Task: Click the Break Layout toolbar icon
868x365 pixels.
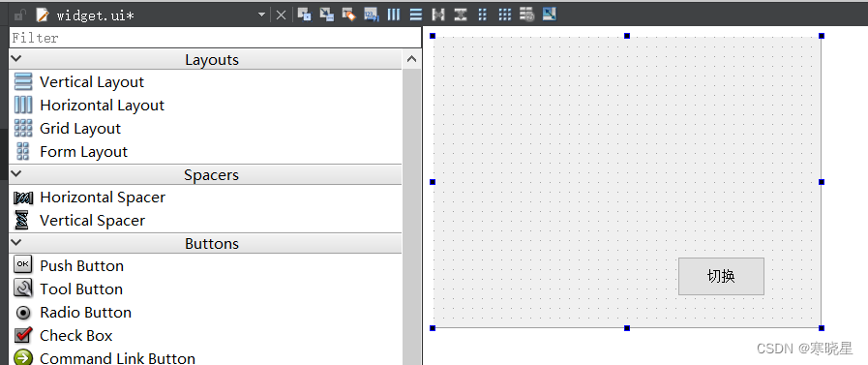Action: click(526, 15)
